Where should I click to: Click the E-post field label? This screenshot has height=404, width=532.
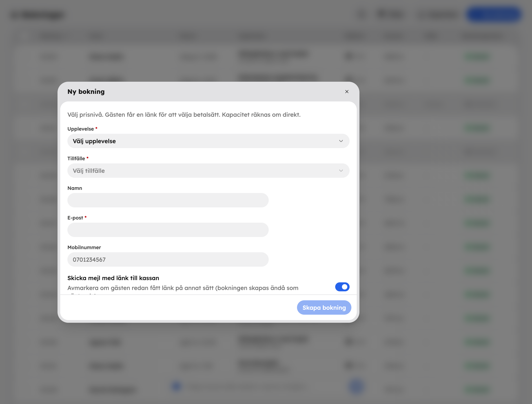(x=75, y=218)
